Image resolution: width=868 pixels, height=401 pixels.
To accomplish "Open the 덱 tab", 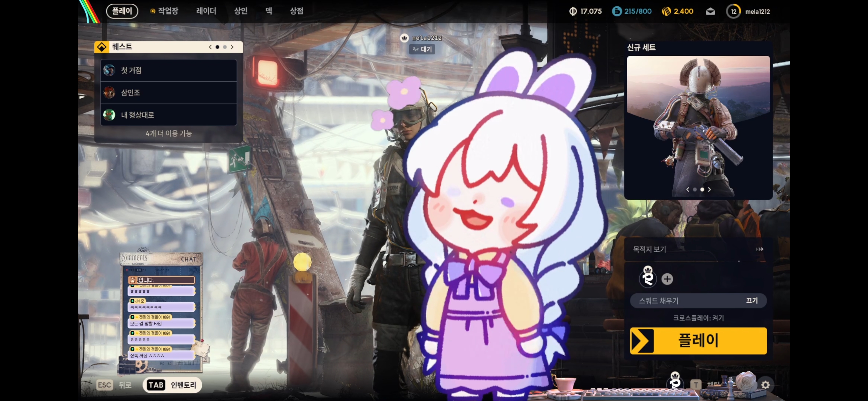I will (268, 11).
